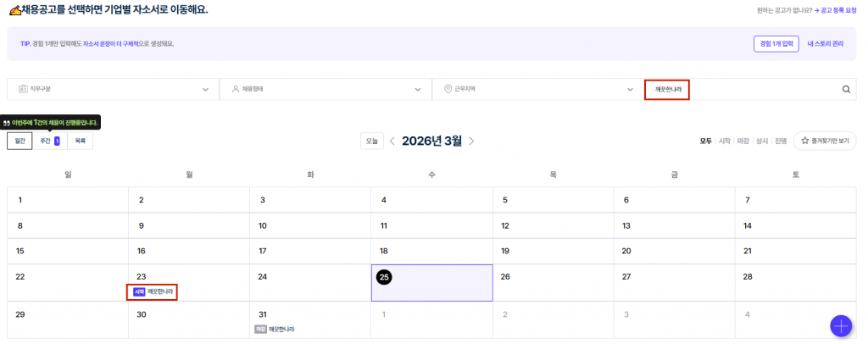Switch to the 월간 view tab
868x344 pixels.
tap(19, 141)
